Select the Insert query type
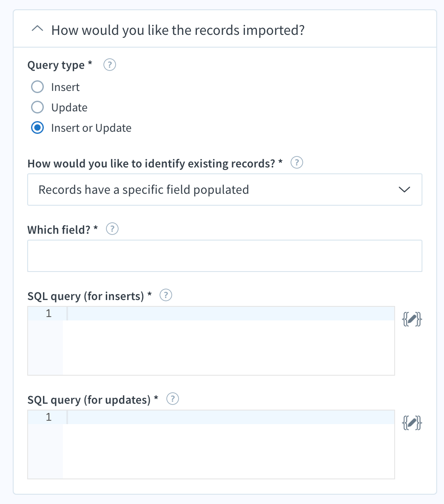 [x=38, y=87]
